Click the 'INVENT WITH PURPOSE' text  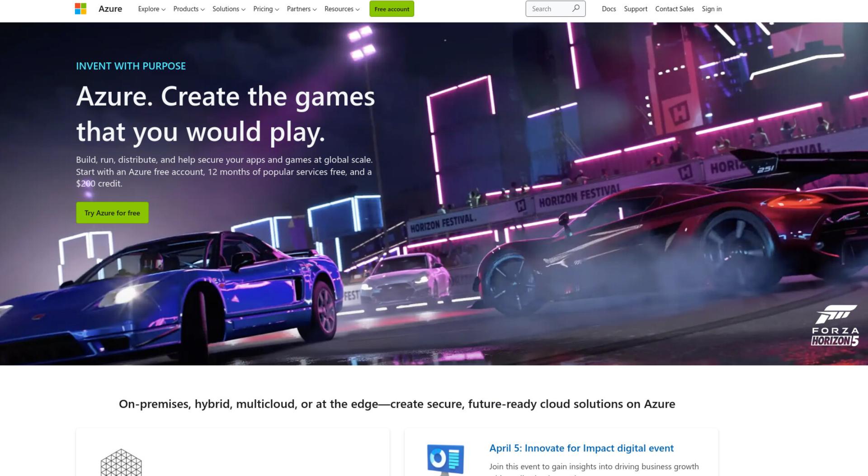click(x=131, y=66)
